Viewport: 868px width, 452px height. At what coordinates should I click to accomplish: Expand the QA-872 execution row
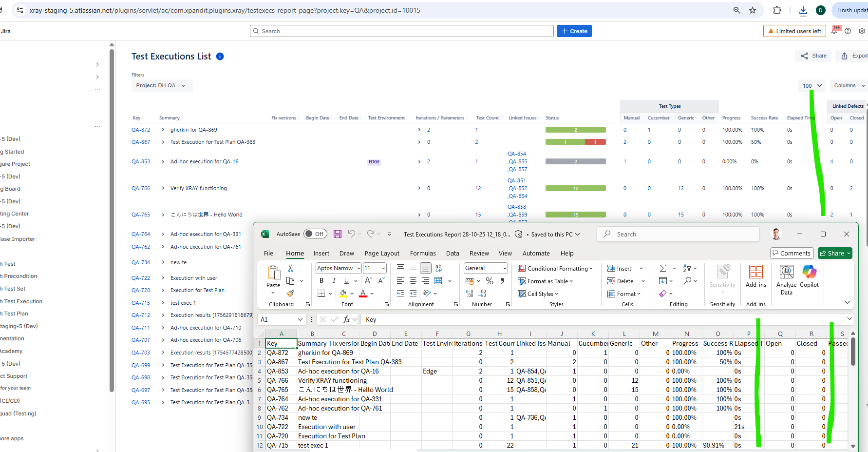pos(163,130)
